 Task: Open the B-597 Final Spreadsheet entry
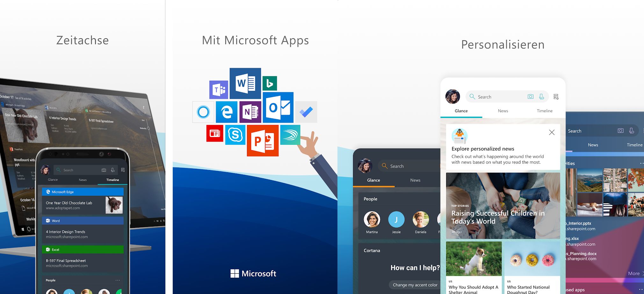(83, 263)
